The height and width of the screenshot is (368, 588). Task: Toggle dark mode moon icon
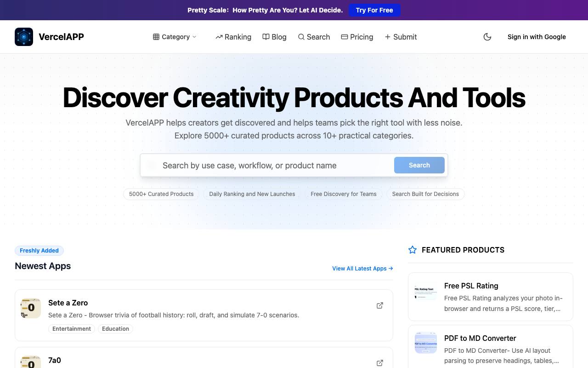pos(487,37)
